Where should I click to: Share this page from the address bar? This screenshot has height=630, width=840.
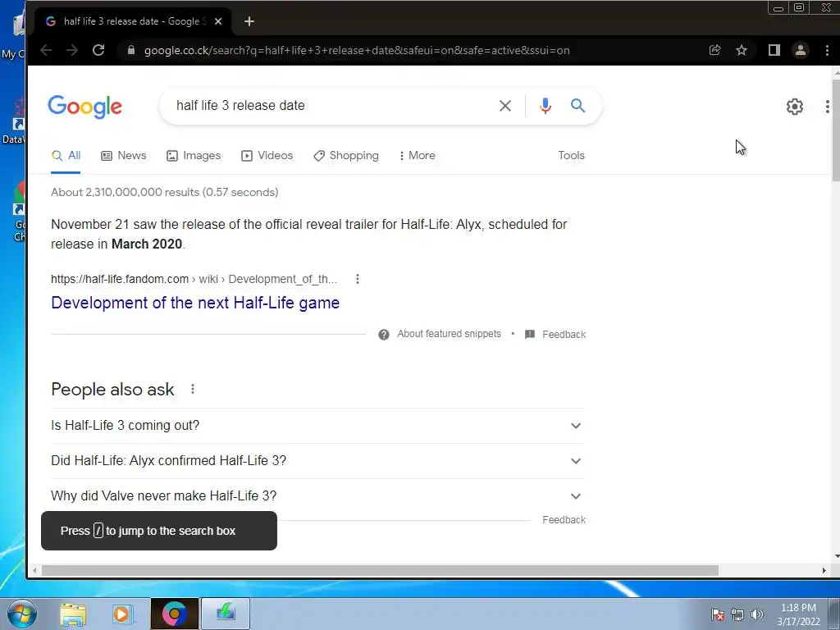click(x=714, y=50)
